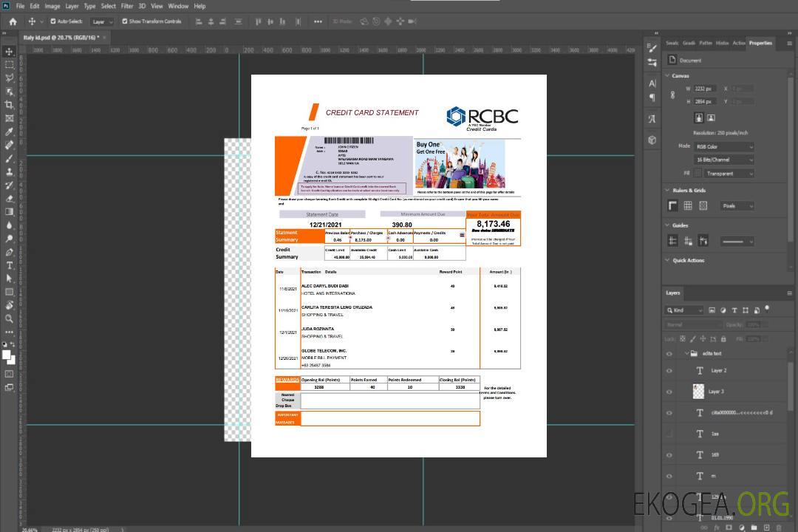The height and width of the screenshot is (532, 798).
Task: Select the Pen tool
Action: (9, 252)
